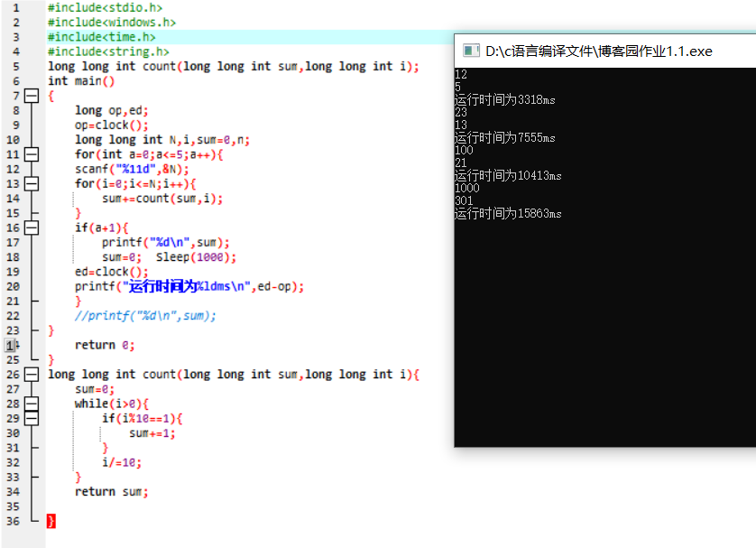The height and width of the screenshot is (548, 756).
Task: Place cursor on #include<windows.h> line
Action: point(112,23)
